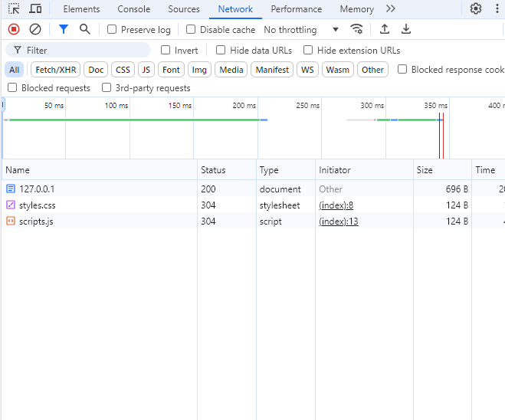Activate the inspect element picker icon
This screenshot has height=420, width=505.
click(14, 8)
